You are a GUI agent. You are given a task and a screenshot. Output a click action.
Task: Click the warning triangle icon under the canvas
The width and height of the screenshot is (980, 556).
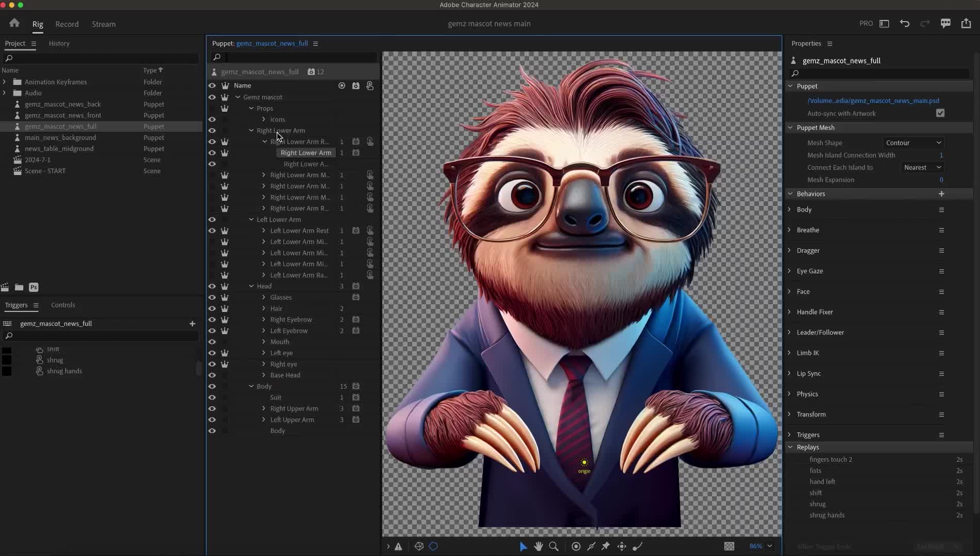click(x=398, y=546)
